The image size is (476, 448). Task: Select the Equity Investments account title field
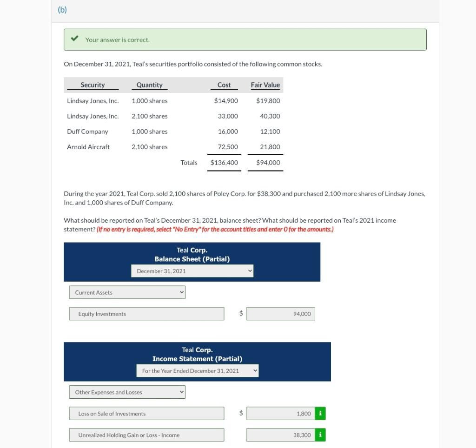[x=146, y=314]
